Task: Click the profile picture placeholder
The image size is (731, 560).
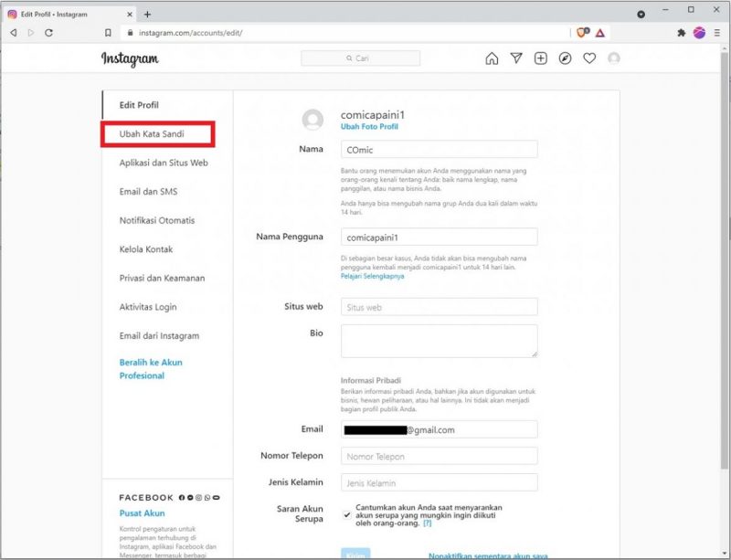Action: [x=313, y=120]
